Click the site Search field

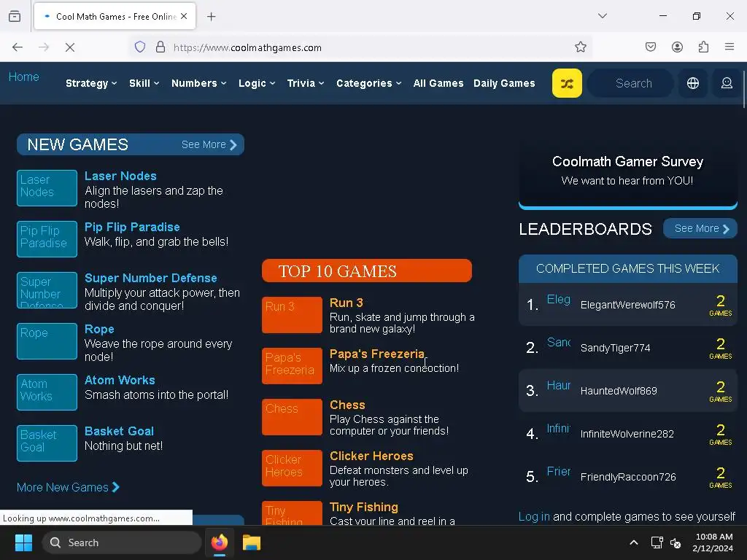(630, 83)
